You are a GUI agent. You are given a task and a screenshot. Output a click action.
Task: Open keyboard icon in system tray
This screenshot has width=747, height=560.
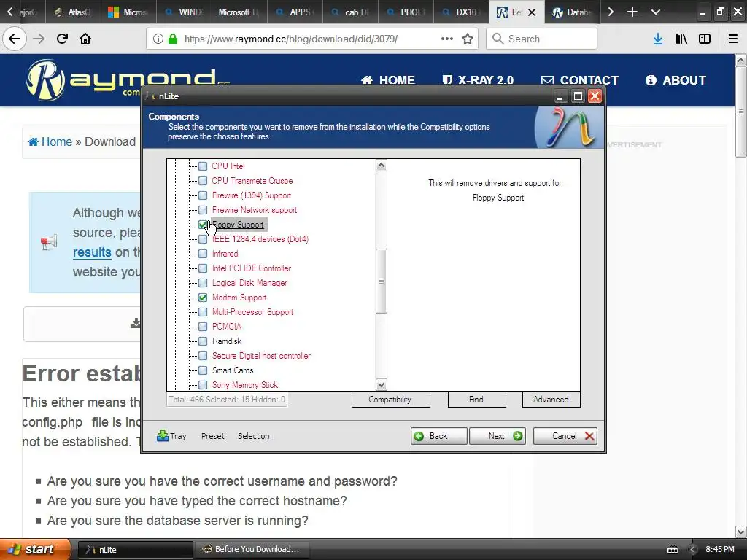tap(672, 550)
